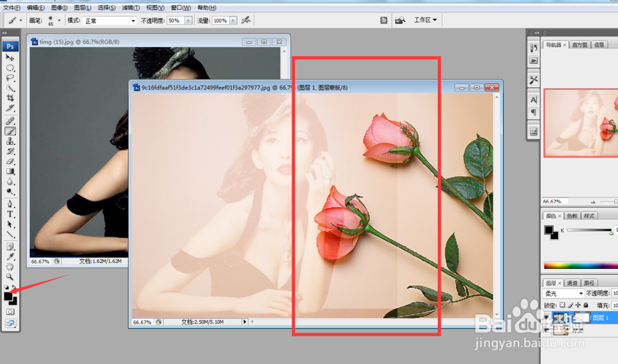This screenshot has height=364, width=618.
Task: Switch to the 色板 tab
Action: coord(572,216)
